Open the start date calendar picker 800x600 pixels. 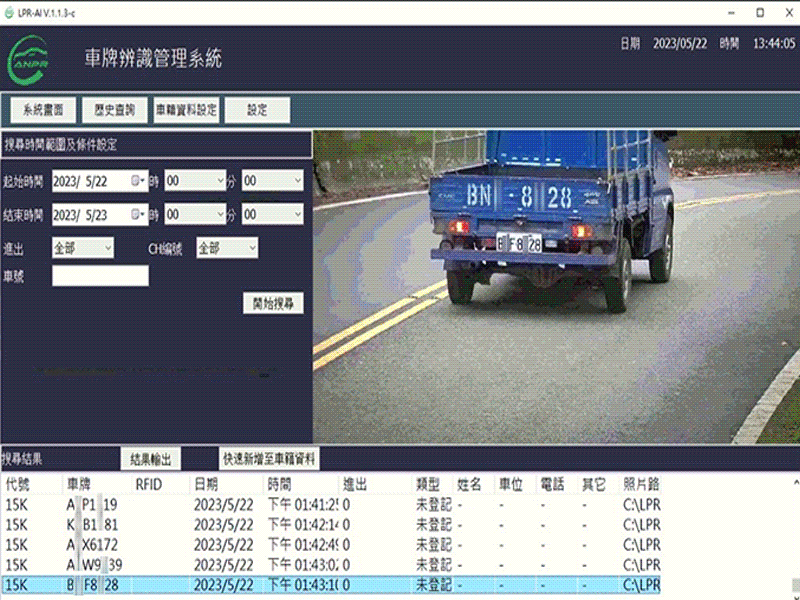[138, 181]
